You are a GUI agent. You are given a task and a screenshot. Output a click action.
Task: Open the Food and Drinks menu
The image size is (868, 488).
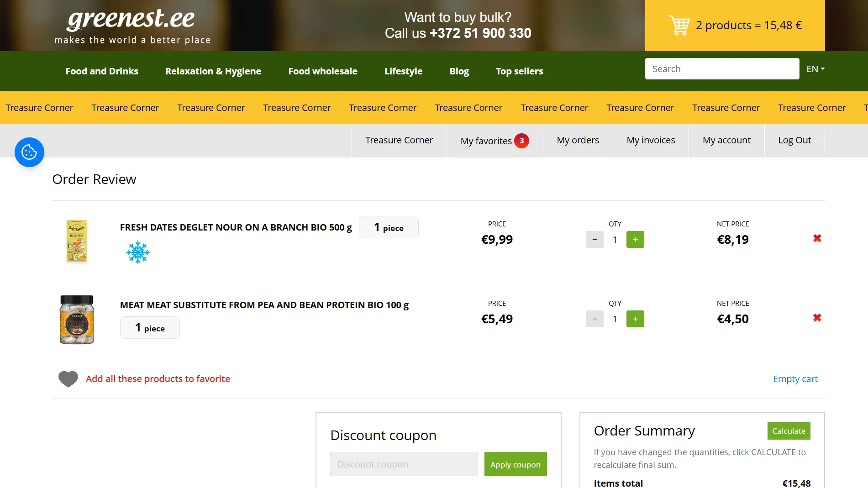(102, 71)
